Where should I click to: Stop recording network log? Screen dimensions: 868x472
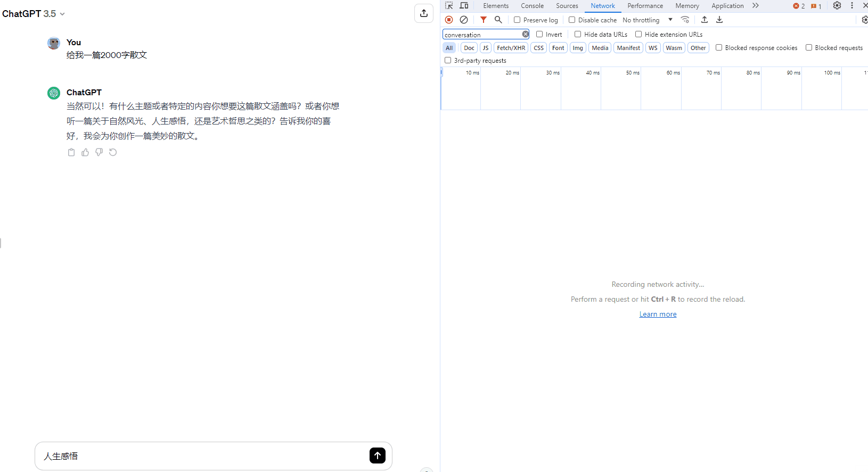(449, 20)
